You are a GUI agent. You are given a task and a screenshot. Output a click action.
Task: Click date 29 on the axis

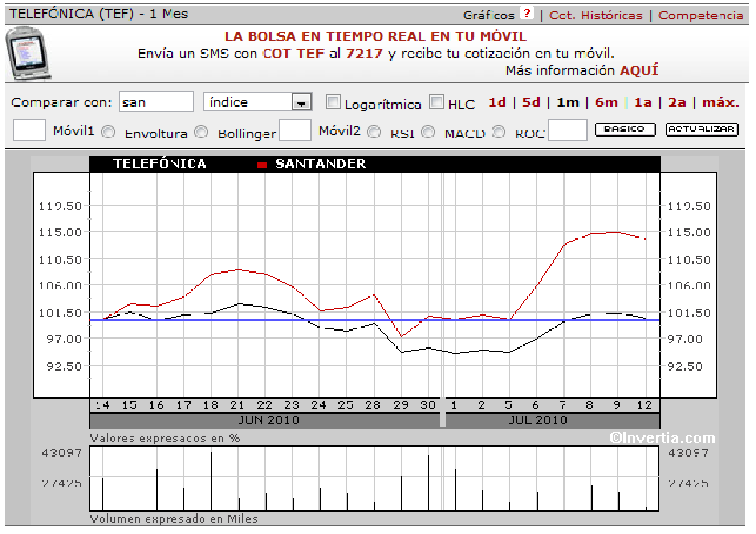click(x=401, y=405)
